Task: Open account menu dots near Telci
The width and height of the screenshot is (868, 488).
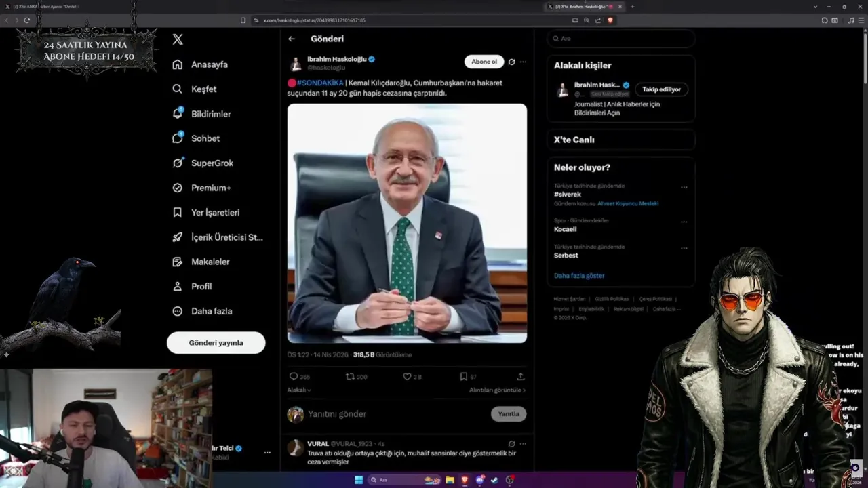Action: tap(267, 452)
